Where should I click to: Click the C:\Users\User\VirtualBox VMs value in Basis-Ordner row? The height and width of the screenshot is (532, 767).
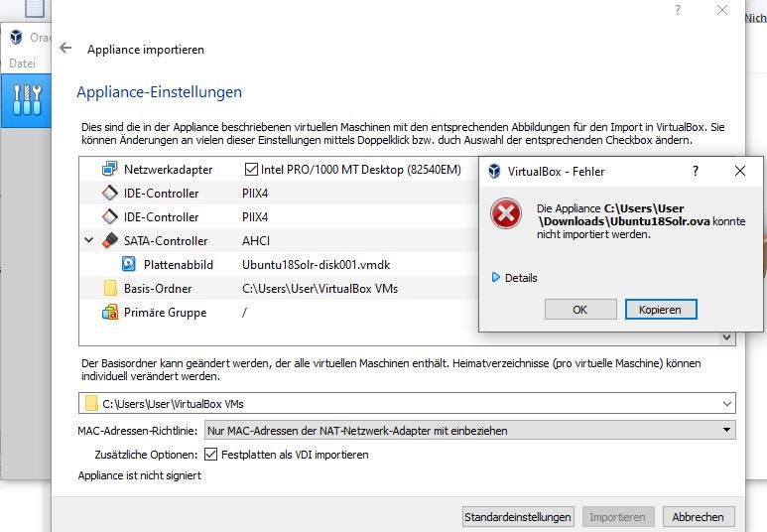(320, 288)
